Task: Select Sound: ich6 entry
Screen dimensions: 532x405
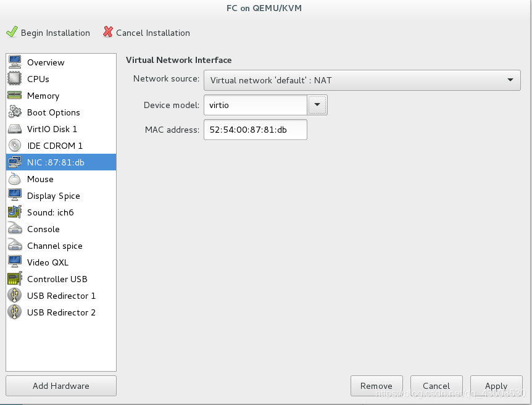Action: pos(61,212)
